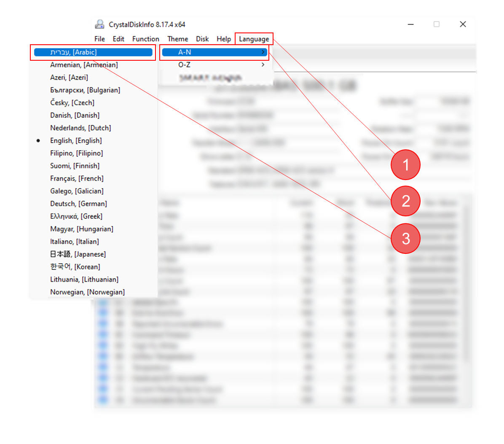Select the Arabic language entry
This screenshot has width=504, height=444.
[93, 52]
